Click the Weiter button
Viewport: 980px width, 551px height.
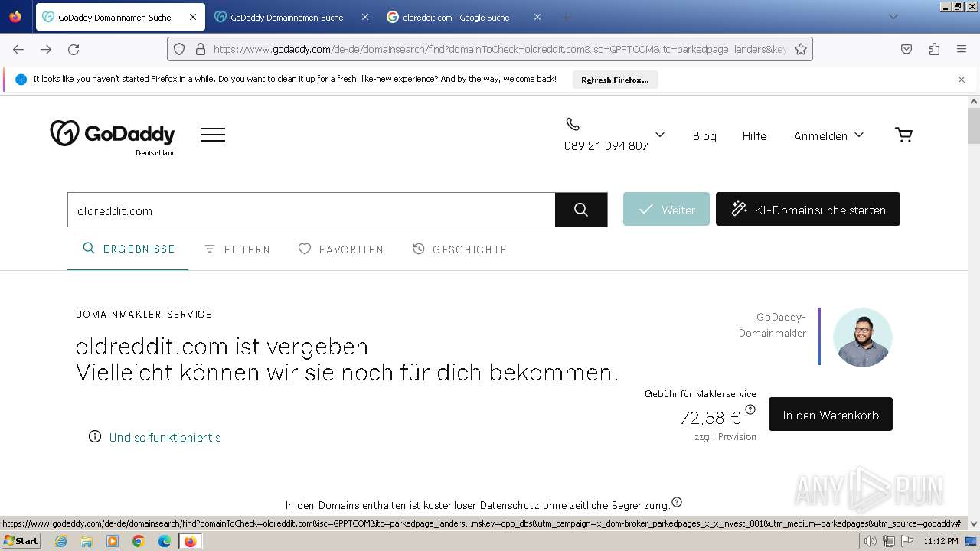pos(666,209)
